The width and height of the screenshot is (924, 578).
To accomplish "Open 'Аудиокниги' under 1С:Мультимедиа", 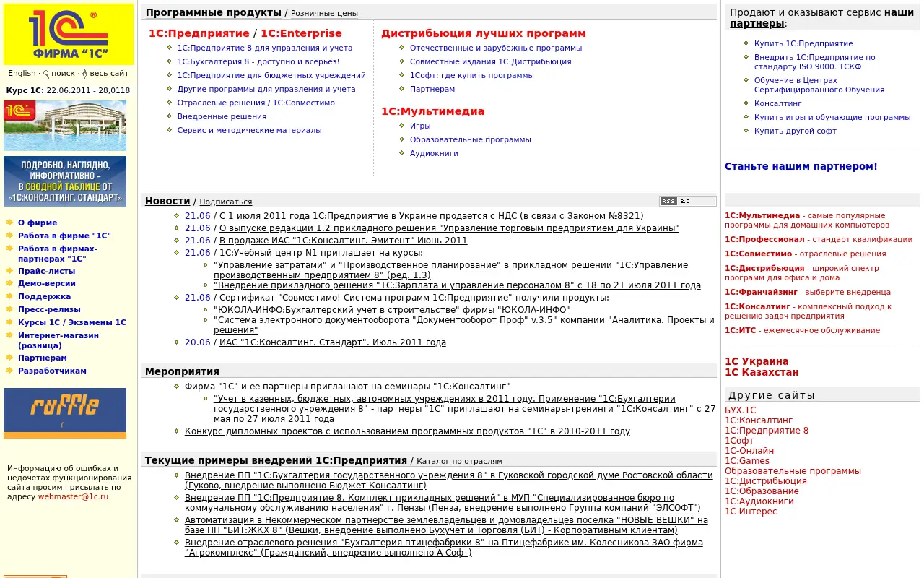I will (434, 153).
